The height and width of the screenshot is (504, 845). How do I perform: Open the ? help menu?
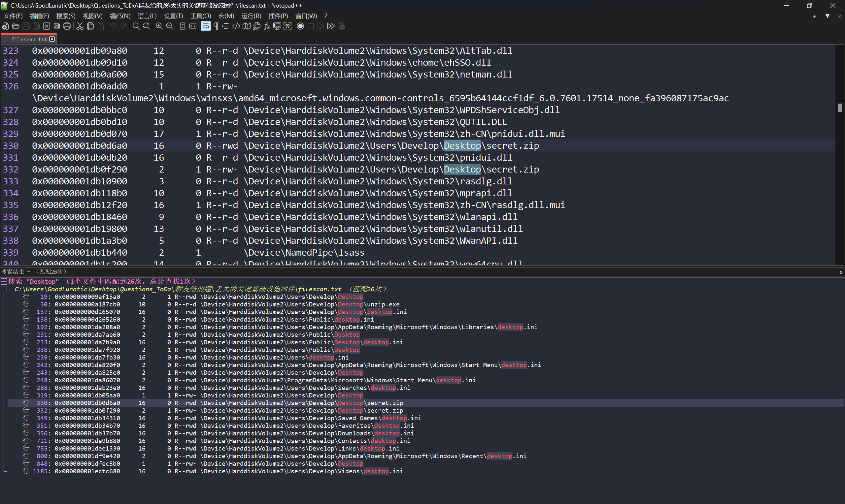point(326,16)
